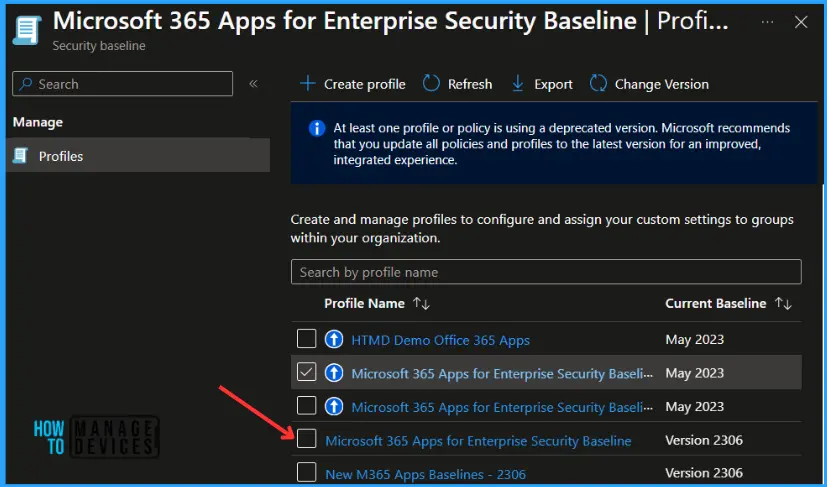Click the left menu Search box

coord(122,84)
